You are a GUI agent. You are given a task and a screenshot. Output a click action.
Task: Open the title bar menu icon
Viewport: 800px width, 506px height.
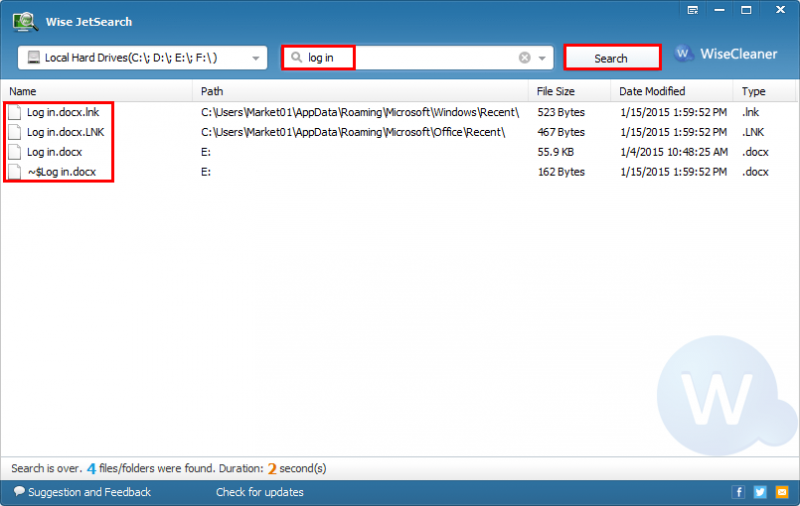[692, 10]
